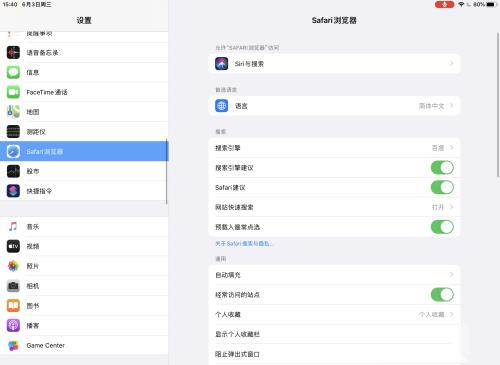
Task: Tap the 简体中文 language value
Action: (431, 106)
